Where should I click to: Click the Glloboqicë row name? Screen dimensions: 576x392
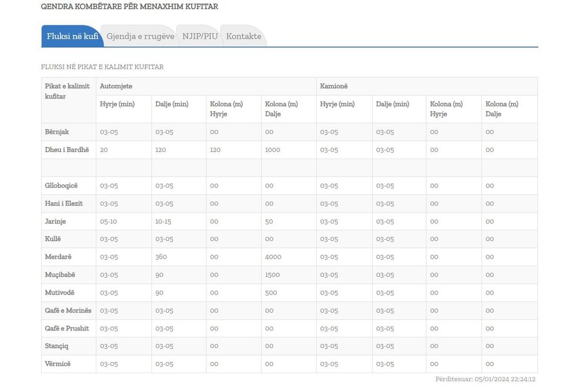point(61,186)
